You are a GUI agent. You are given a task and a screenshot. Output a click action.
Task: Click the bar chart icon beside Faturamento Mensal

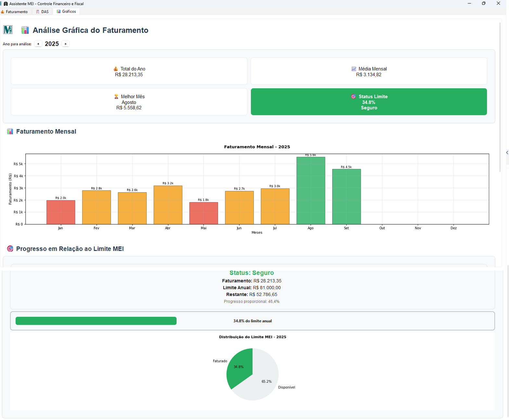pos(10,131)
